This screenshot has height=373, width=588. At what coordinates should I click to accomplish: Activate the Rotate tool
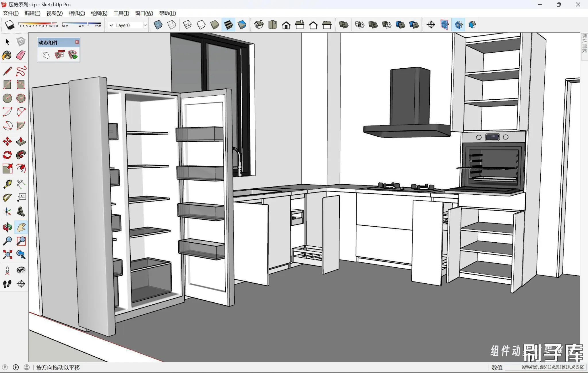pyautogui.click(x=7, y=155)
